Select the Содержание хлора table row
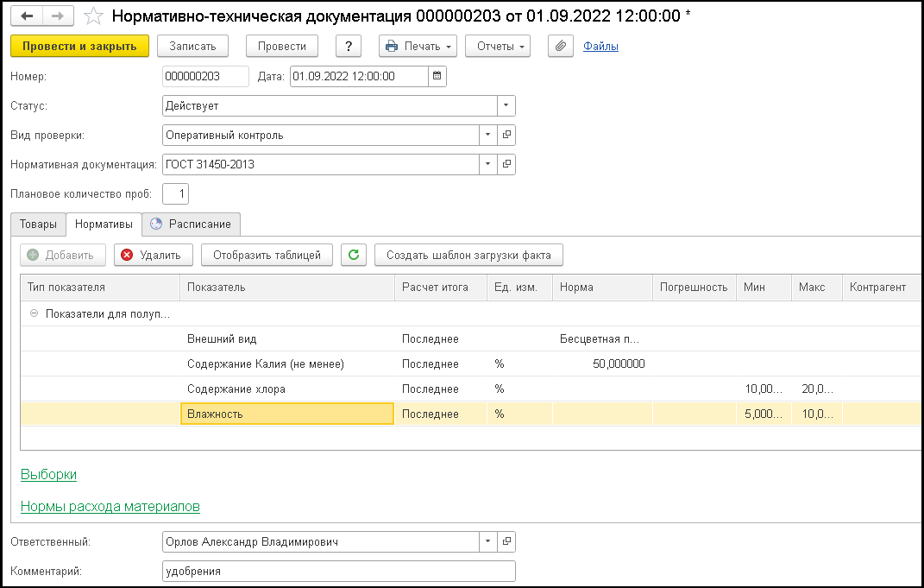Screen dimensions: 924x588 pos(236,389)
